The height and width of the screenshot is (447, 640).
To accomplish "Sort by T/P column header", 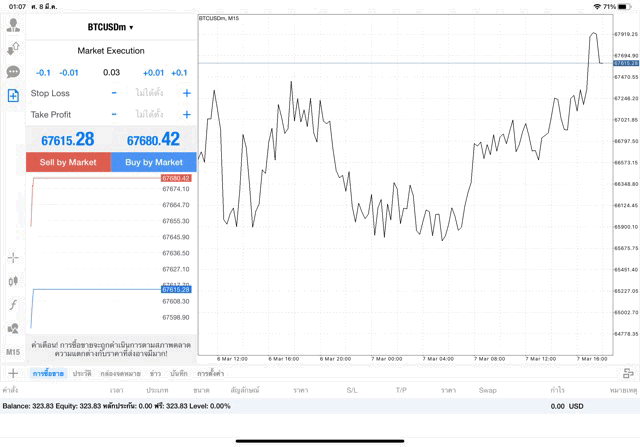I will [401, 390].
